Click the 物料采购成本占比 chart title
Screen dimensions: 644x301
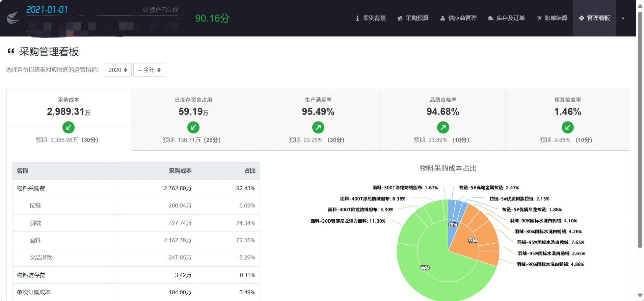(448, 168)
